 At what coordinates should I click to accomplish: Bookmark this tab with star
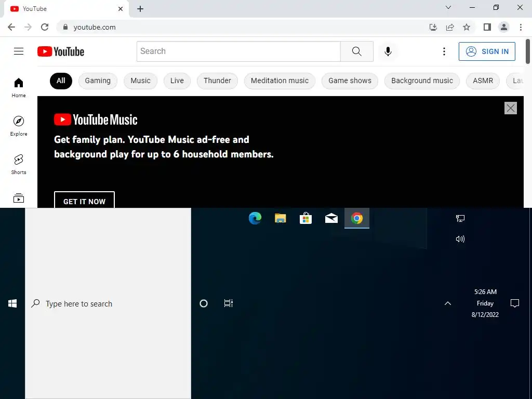click(467, 27)
